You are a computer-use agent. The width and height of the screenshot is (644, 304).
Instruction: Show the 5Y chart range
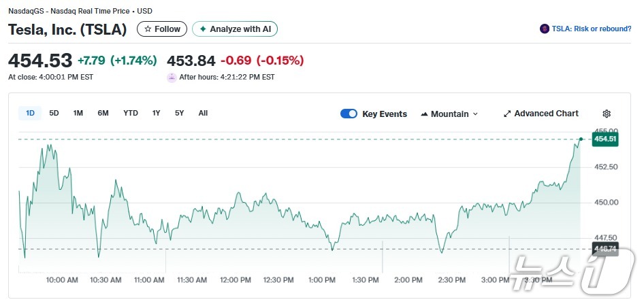(179, 113)
